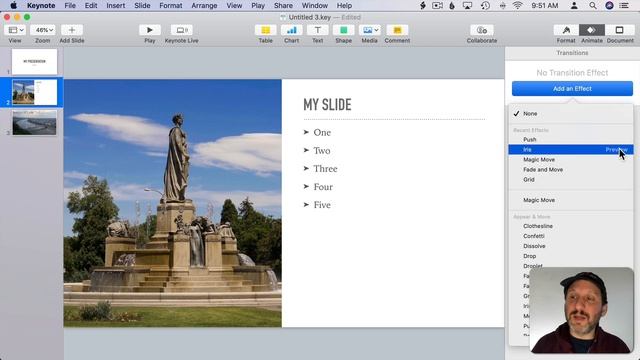Image resolution: width=640 pixels, height=360 pixels.
Task: Click the Keynote Live icon
Action: tap(182, 30)
